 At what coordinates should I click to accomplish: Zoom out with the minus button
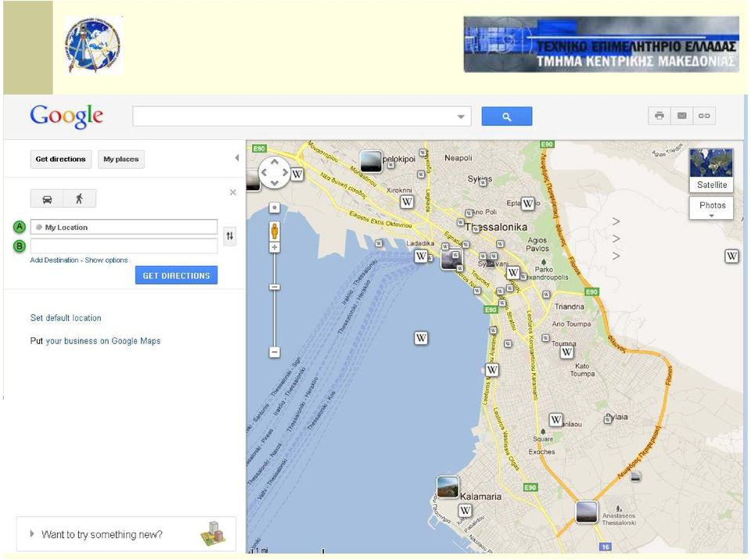pyautogui.click(x=275, y=353)
